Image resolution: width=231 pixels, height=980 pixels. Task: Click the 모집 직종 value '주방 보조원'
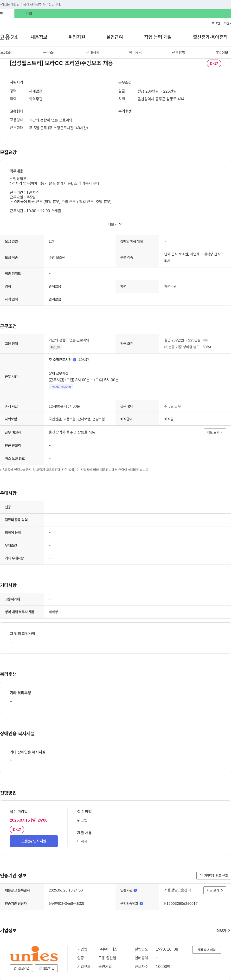[x=57, y=258]
